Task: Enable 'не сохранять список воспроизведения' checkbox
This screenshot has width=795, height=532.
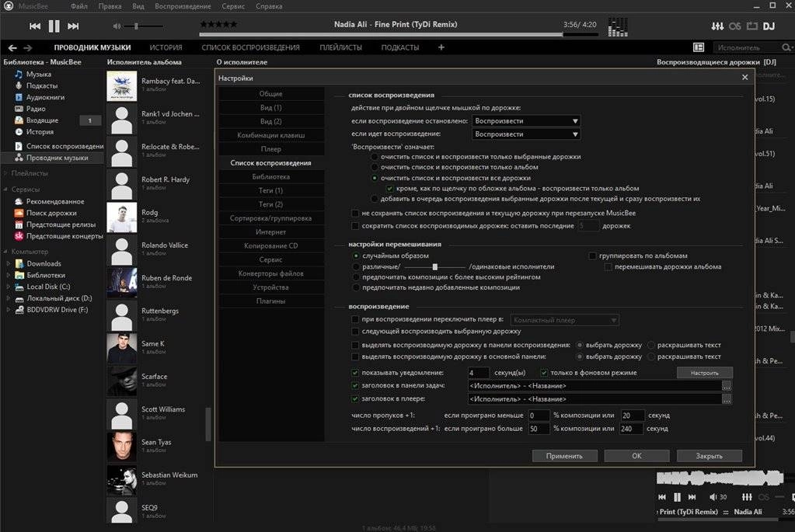Action: coord(355,214)
